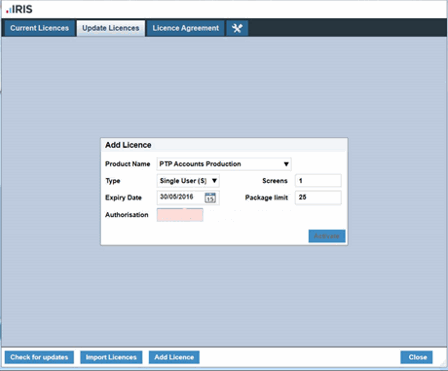Click the IRIS logo

(19, 9)
